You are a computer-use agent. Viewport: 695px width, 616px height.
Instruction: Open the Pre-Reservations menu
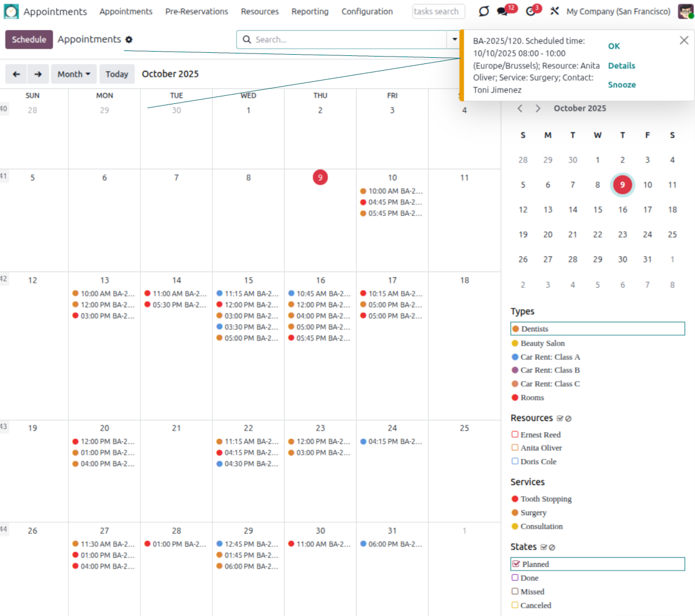coord(196,12)
